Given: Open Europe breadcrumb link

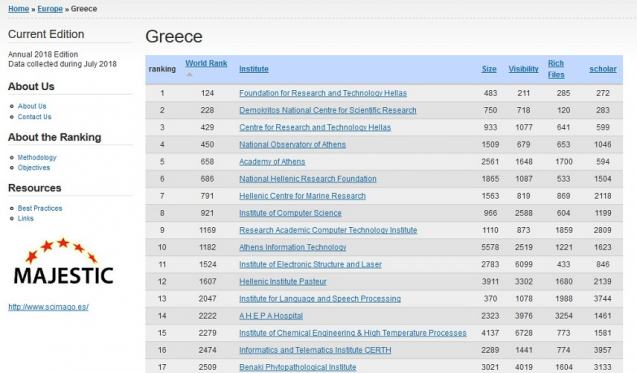Looking at the screenshot, I should click(x=50, y=9).
